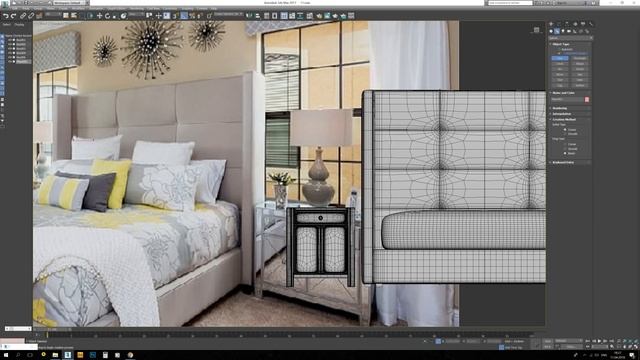Open the Material Editor icon
Image resolution: width=640 pixels, height=360 pixels.
click(x=310, y=16)
